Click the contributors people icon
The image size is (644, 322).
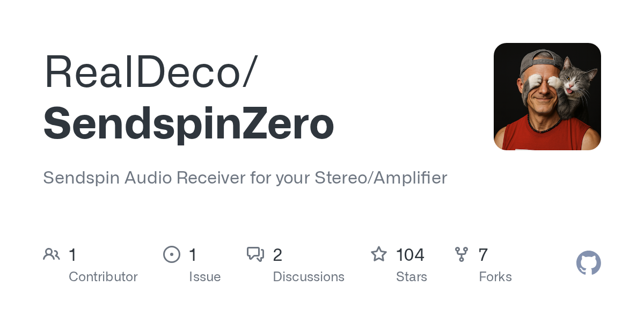(x=52, y=254)
